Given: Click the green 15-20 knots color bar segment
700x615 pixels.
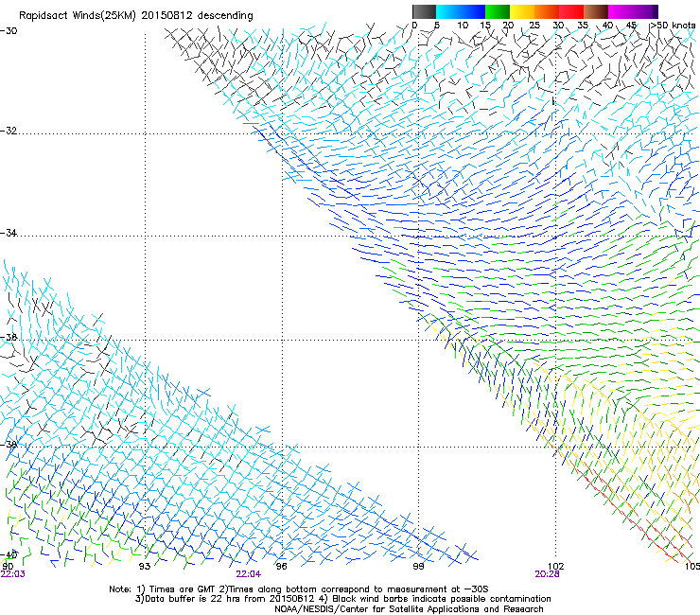Looking at the screenshot, I should 498,11.
